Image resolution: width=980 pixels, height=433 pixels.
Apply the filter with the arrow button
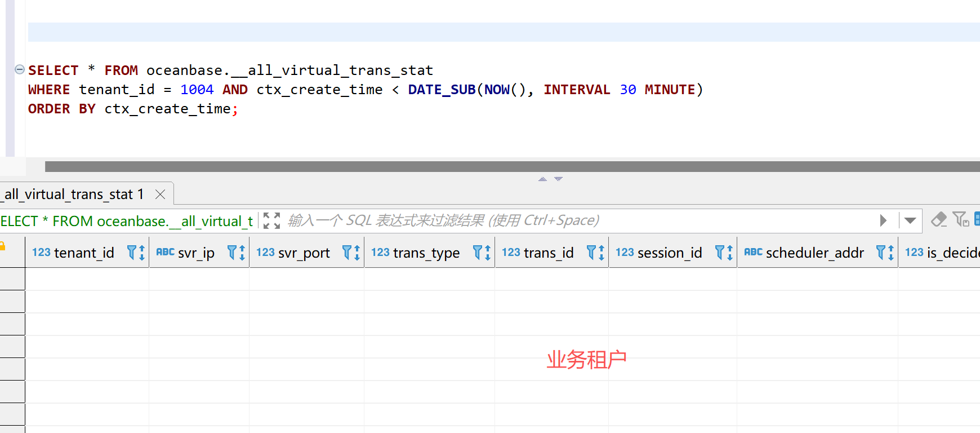(x=883, y=220)
